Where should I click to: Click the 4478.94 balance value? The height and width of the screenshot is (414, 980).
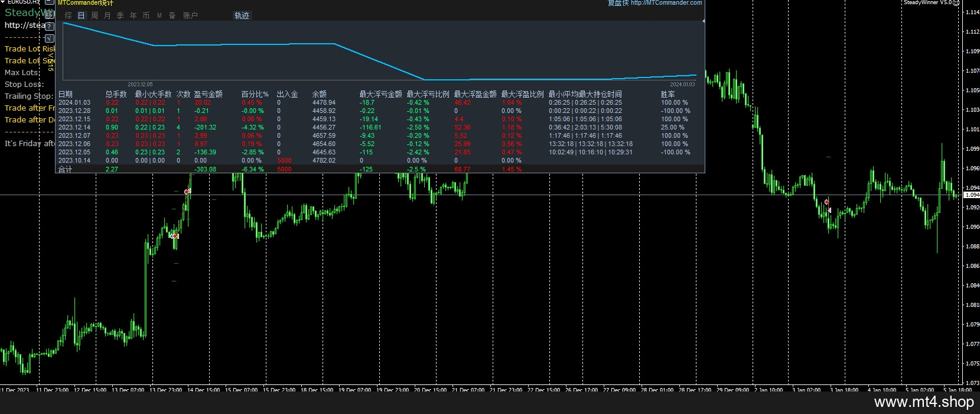324,102
